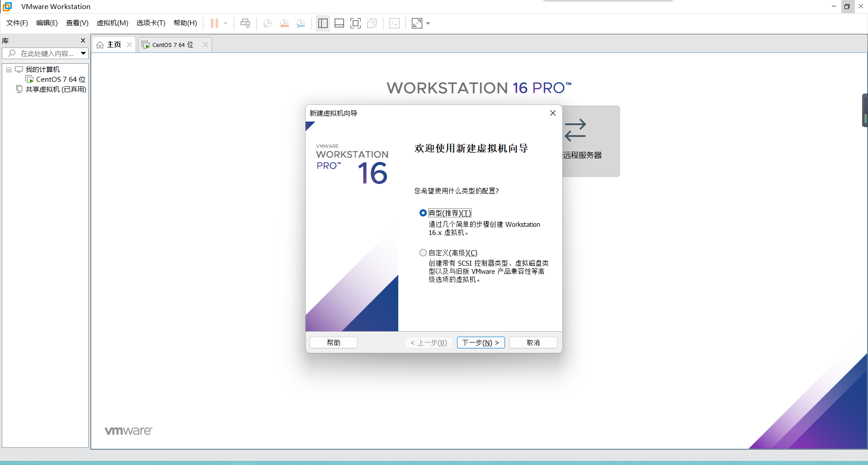The width and height of the screenshot is (868, 465).
Task: Click the revert to snapshot icon
Action: click(x=284, y=23)
